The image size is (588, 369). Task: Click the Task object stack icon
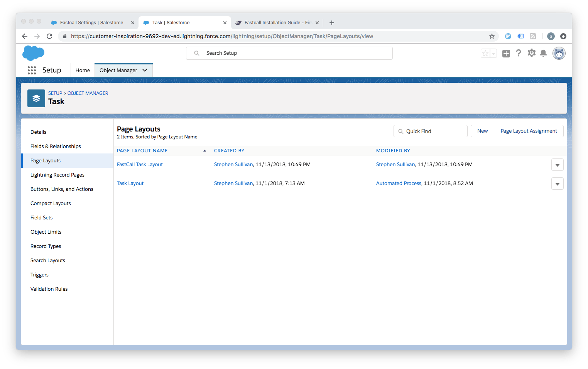click(36, 98)
